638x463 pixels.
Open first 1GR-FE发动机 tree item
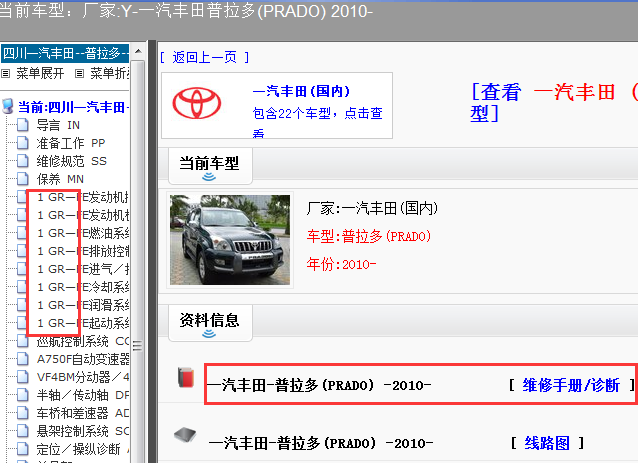point(83,197)
